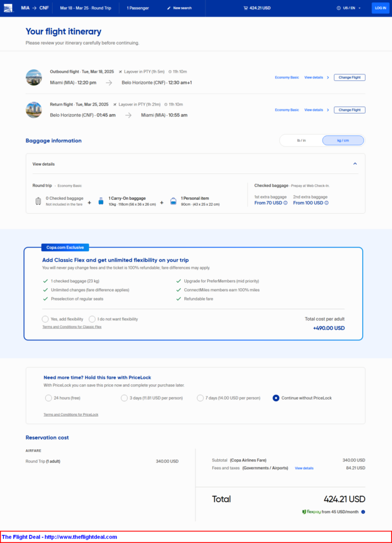Screen dimensions: 392x543
Task: Click From 70 USD baggage price
Action: (268, 203)
